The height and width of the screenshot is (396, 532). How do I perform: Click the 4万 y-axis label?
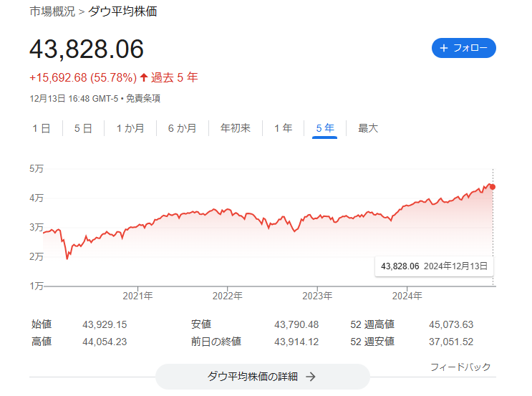click(x=37, y=198)
